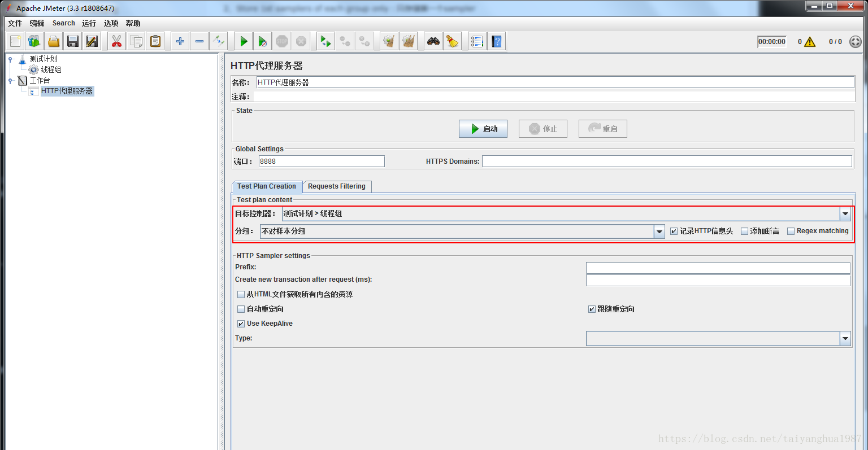Screen dimensions: 868x450
Task: Copy selected element using toolbar icon
Action: (136, 41)
